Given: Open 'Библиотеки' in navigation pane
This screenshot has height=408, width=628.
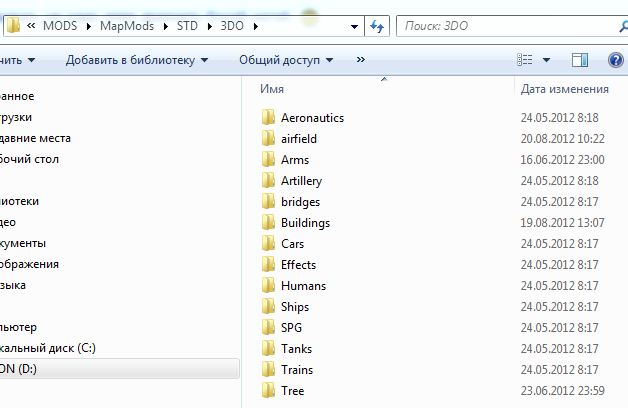Looking at the screenshot, I should tap(19, 201).
